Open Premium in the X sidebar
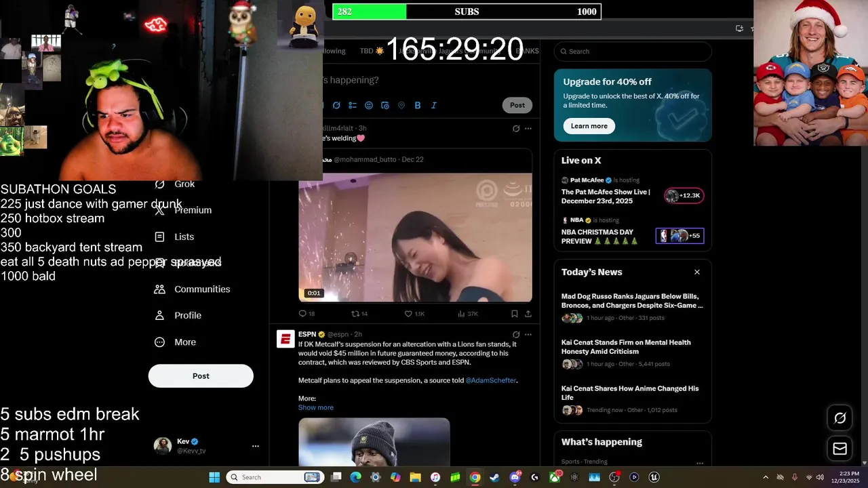Viewport: 868px width, 488px height. (183, 210)
